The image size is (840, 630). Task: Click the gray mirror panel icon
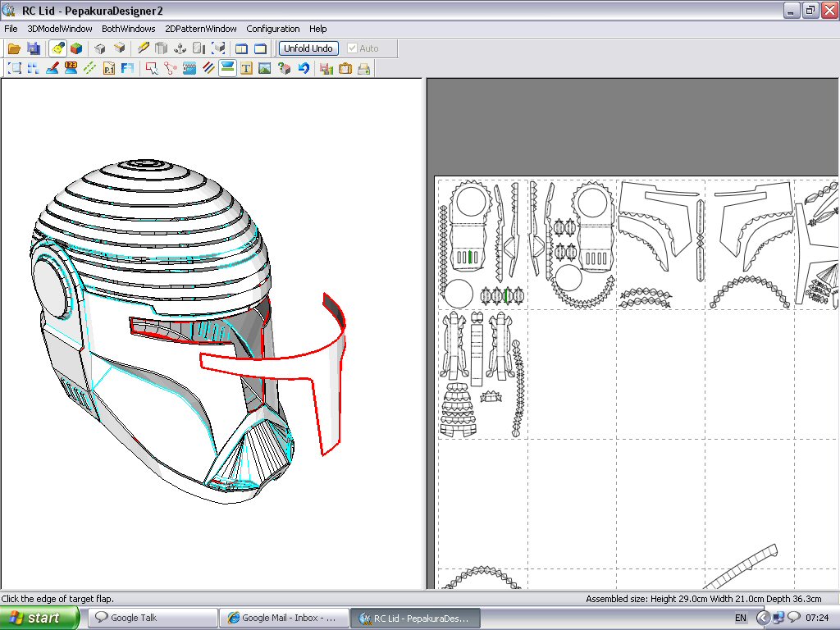click(199, 48)
